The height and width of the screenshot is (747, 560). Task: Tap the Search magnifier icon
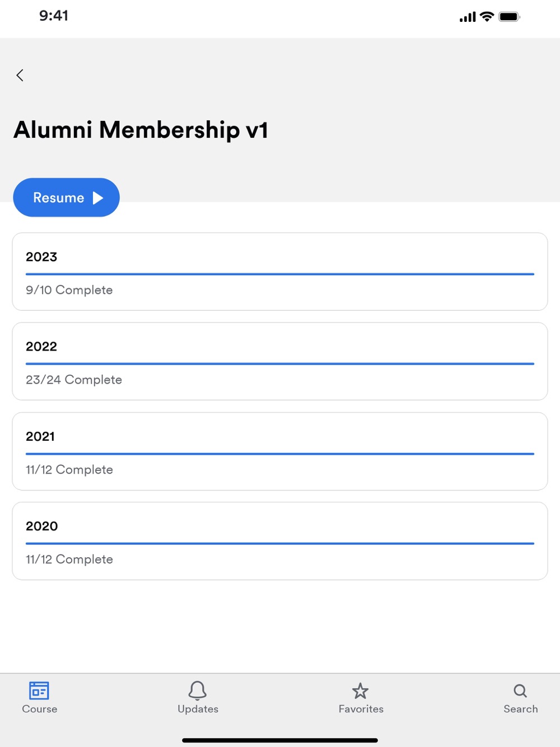pyautogui.click(x=520, y=690)
